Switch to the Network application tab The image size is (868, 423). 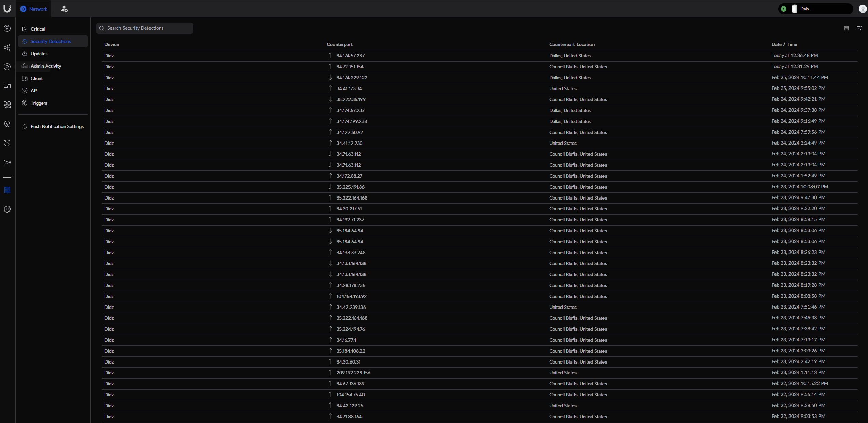(33, 9)
